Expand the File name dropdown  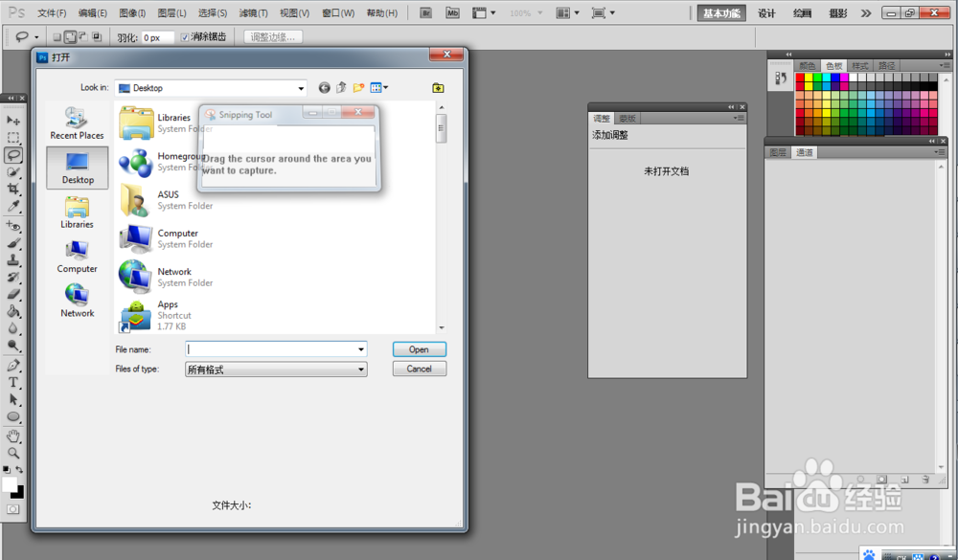pyautogui.click(x=361, y=349)
